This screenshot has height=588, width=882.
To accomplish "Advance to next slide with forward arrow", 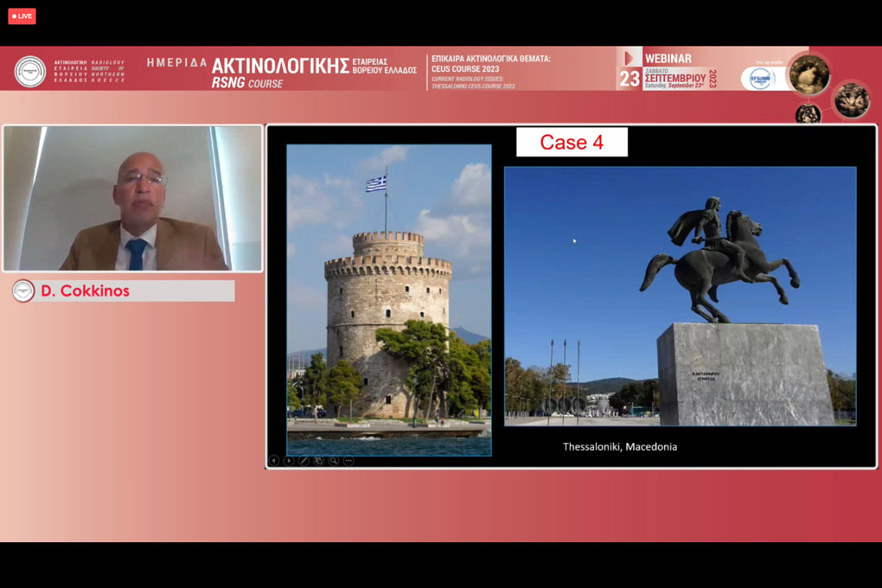I will 289,461.
